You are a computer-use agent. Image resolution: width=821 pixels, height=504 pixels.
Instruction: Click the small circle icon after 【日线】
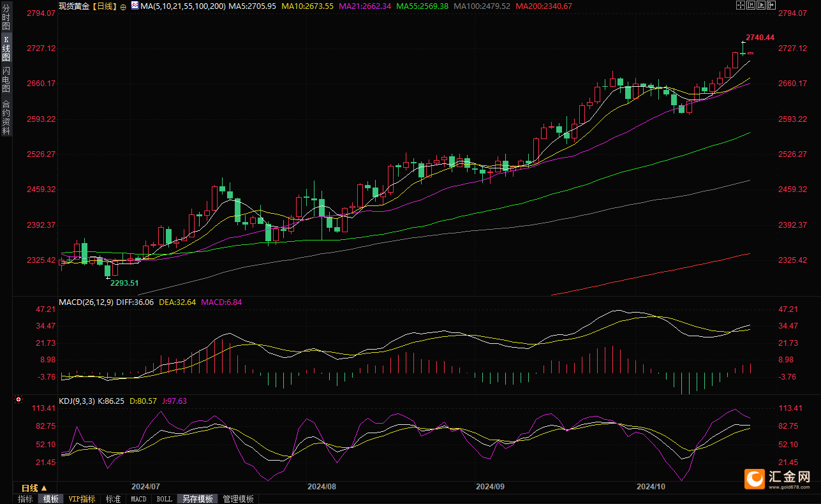(123, 6)
